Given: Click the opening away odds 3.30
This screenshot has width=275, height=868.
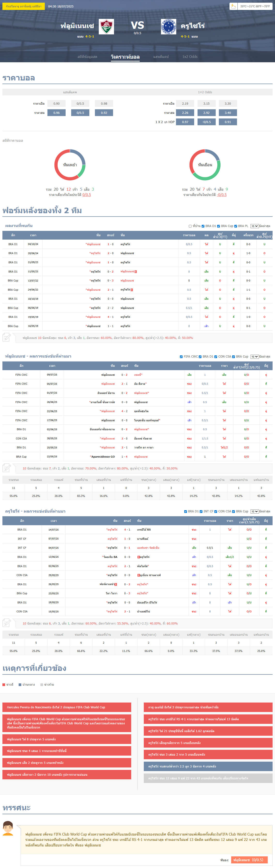Looking at the screenshot, I should coord(228,103).
